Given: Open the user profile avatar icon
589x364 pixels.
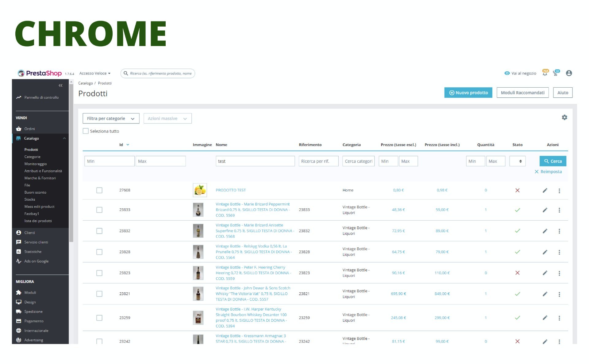Looking at the screenshot, I should 569,73.
